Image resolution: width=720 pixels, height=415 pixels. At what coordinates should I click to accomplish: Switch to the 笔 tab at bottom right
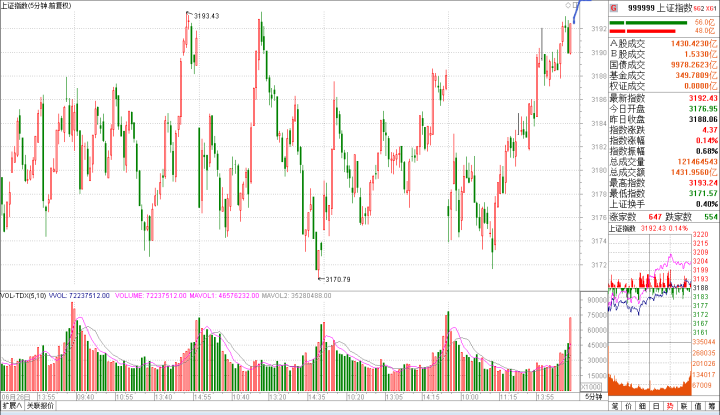coord(613,408)
